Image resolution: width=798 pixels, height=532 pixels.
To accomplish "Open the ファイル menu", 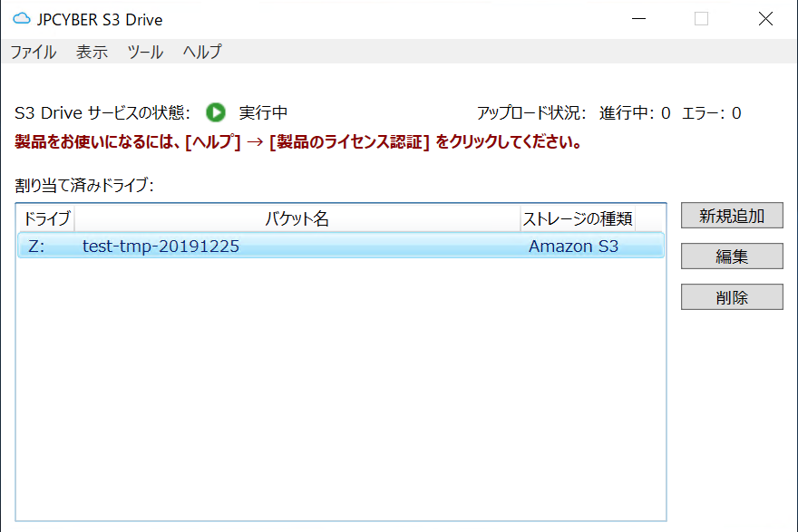I will 34,53.
